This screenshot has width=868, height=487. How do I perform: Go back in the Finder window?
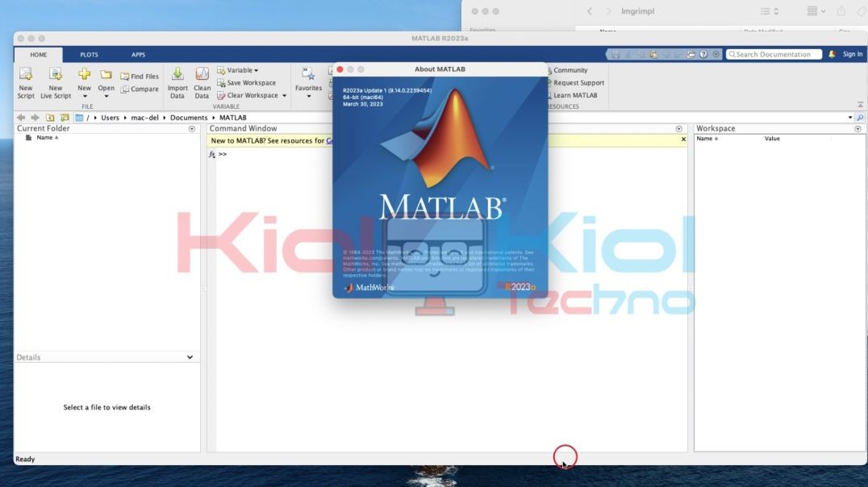pos(590,11)
